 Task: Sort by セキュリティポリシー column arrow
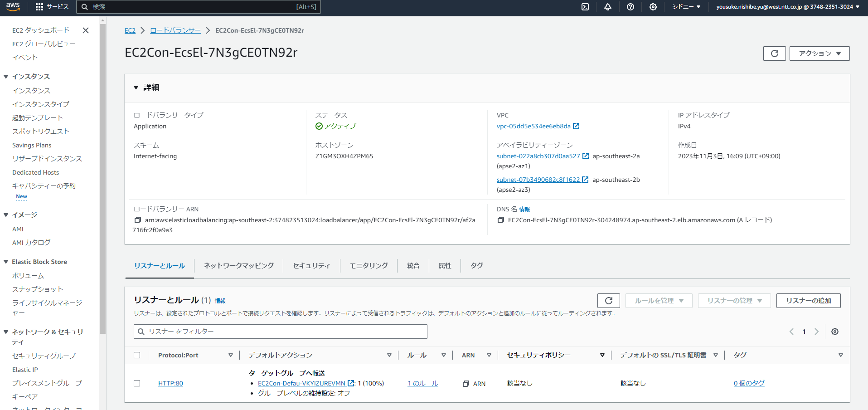[602, 355]
